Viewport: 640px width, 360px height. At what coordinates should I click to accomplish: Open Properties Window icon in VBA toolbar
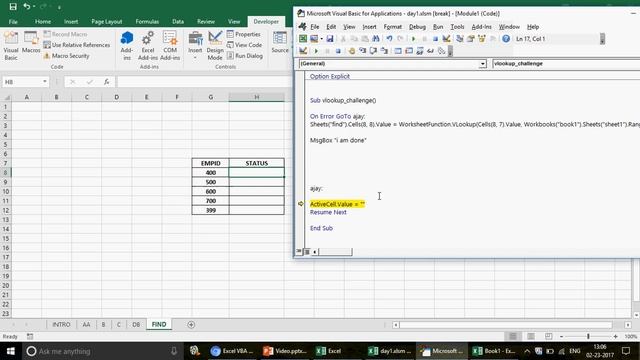tap(471, 39)
